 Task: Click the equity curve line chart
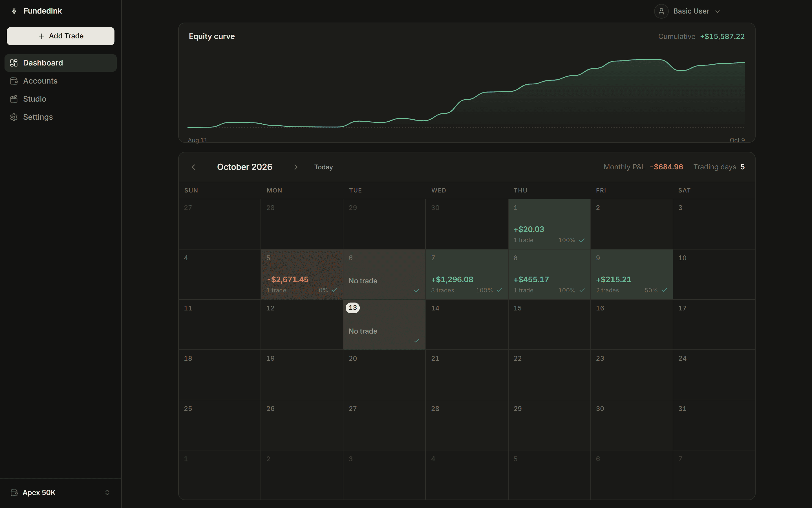(466, 94)
